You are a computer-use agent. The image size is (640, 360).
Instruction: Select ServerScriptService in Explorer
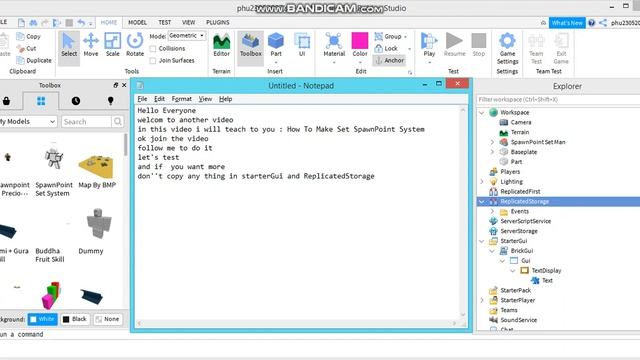coord(525,221)
